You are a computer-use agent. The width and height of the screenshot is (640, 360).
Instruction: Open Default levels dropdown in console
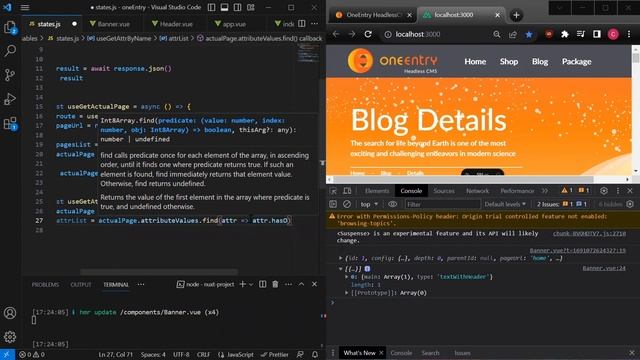[x=505, y=204]
